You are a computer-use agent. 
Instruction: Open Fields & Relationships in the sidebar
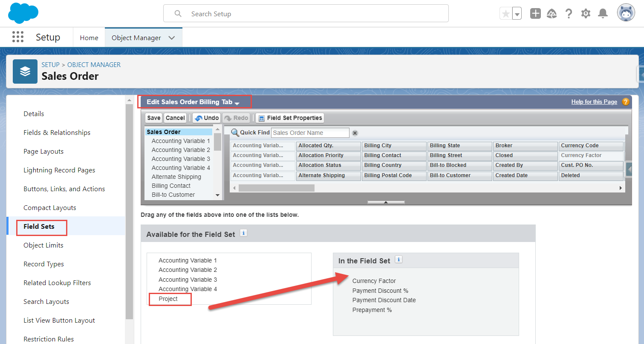pos(57,132)
